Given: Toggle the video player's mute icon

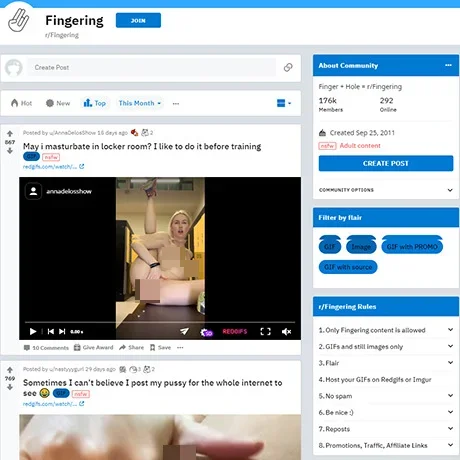Looking at the screenshot, I should point(286,331).
